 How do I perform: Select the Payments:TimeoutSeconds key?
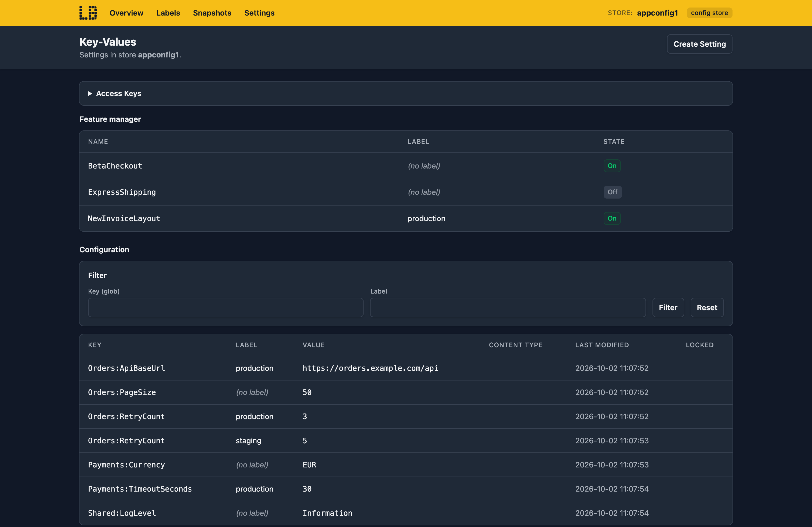140,489
